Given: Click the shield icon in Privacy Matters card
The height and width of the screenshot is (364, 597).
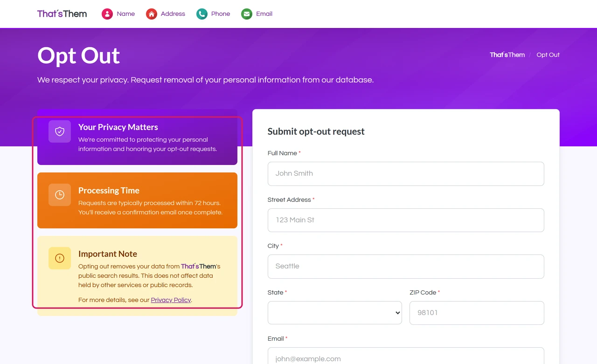Looking at the screenshot, I should tap(60, 131).
